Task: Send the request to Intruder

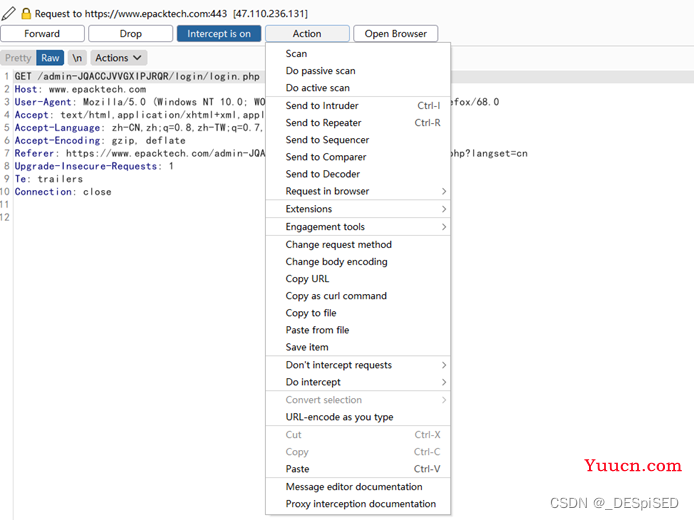Action: click(358, 106)
